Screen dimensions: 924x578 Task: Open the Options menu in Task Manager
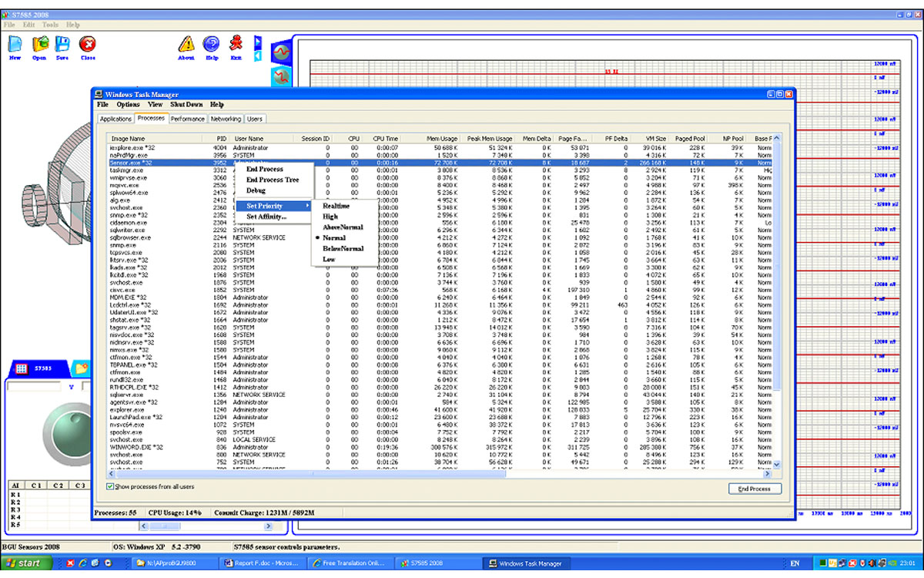click(128, 105)
